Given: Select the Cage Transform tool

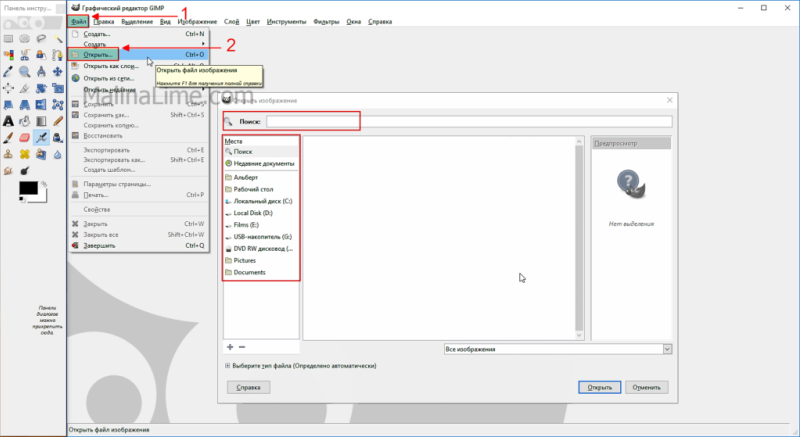Looking at the screenshot, I should 58,105.
